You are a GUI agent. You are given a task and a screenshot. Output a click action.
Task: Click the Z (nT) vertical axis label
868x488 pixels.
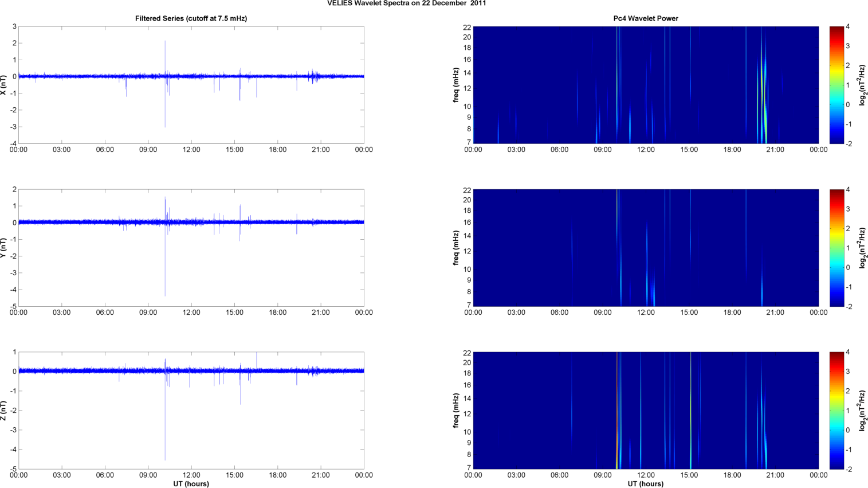[4, 411]
